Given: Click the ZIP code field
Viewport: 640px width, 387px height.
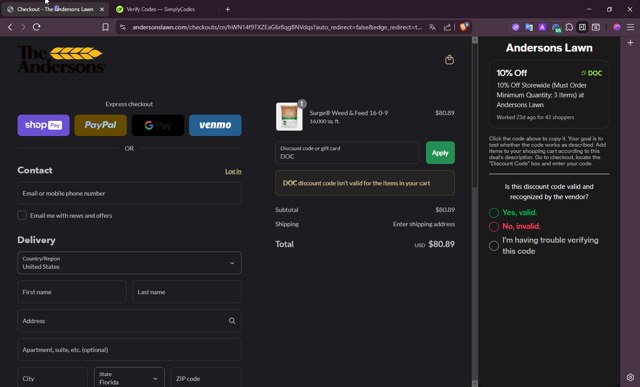Looking at the screenshot, I should click(206, 378).
